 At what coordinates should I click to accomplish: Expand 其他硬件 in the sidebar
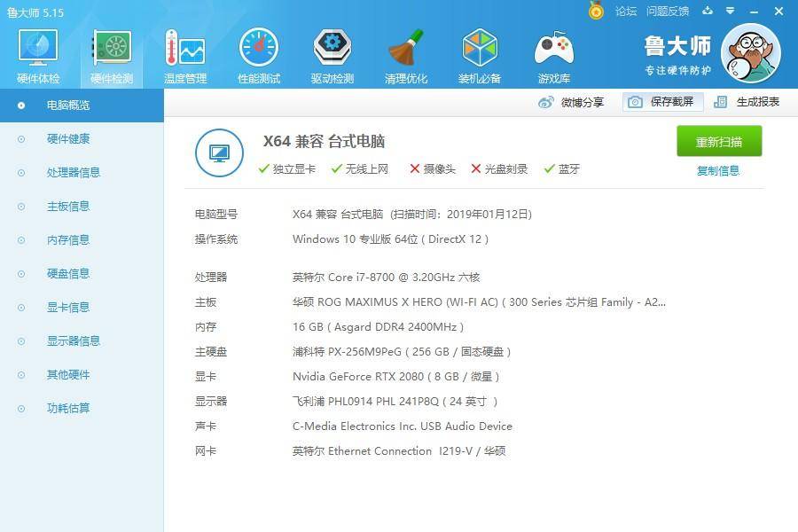[x=67, y=374]
